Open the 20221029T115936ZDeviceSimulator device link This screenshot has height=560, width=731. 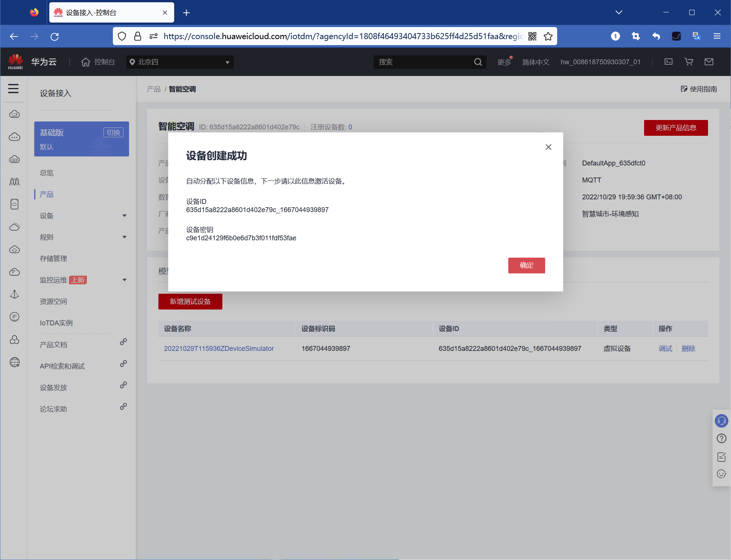(x=219, y=349)
